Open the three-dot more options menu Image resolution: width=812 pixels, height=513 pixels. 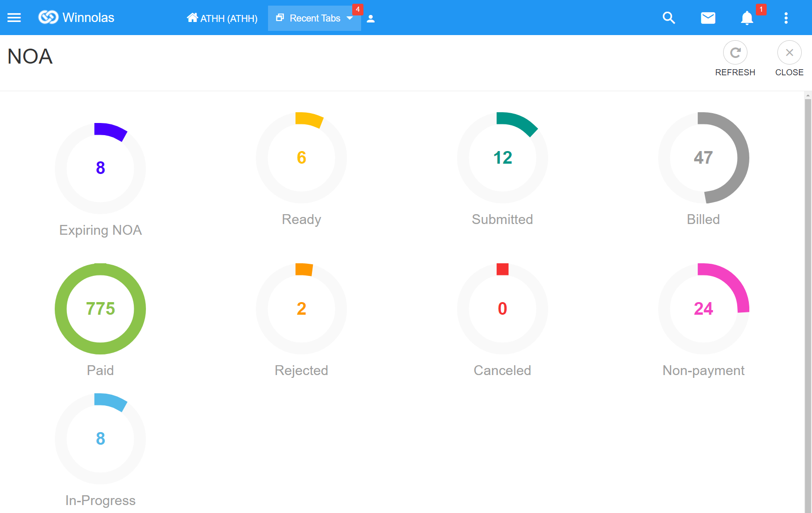[x=786, y=18]
